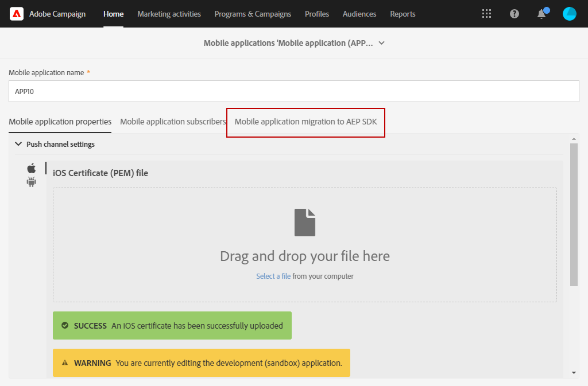Click the Adobe Campaign logo icon
Viewport: 588px width, 386px height.
pyautogui.click(x=17, y=14)
